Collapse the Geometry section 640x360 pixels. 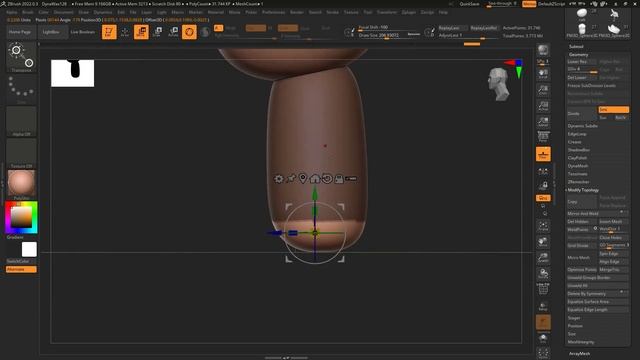(x=578, y=54)
